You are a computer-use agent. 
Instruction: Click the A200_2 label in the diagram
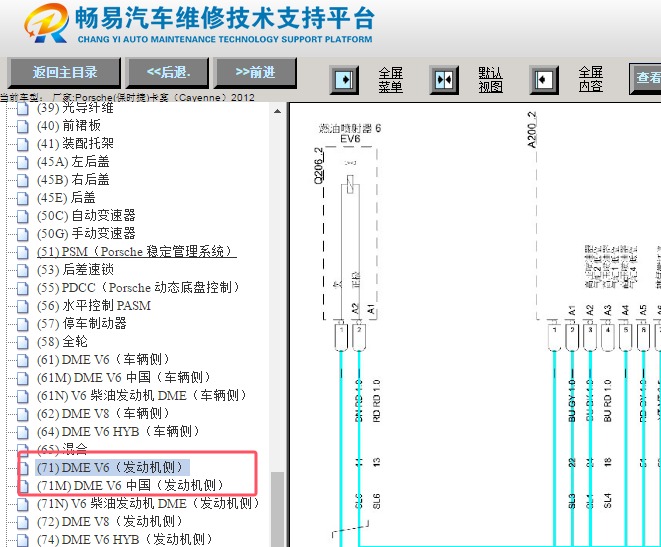pyautogui.click(x=532, y=129)
